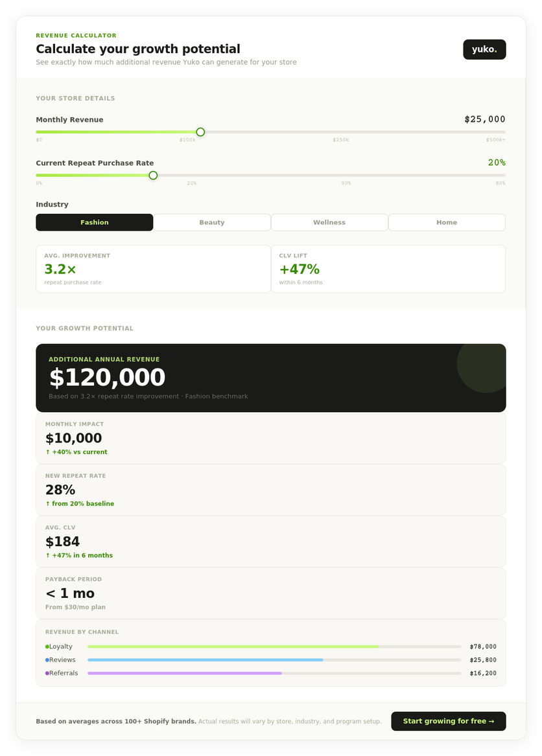
Task: Click the Avg. Improvement 3.2x stat card
Action: (x=153, y=268)
